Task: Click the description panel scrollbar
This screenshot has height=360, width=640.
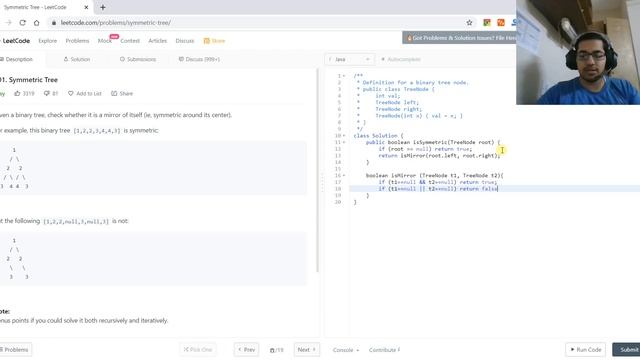Action: click(318, 171)
